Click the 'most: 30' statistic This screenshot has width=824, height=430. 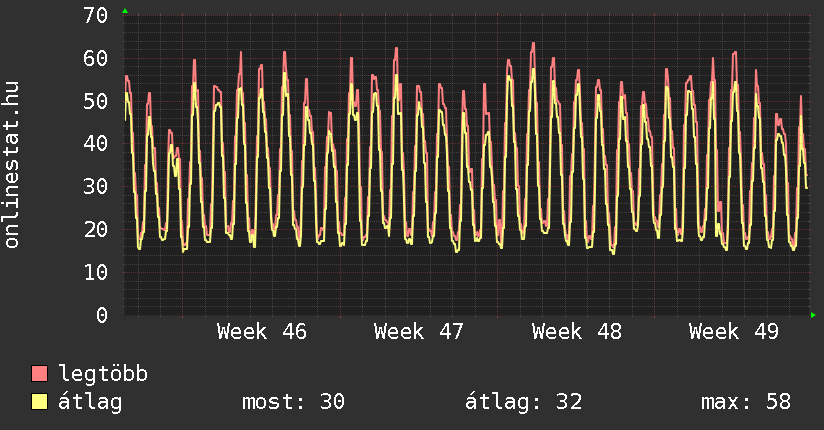click(293, 402)
